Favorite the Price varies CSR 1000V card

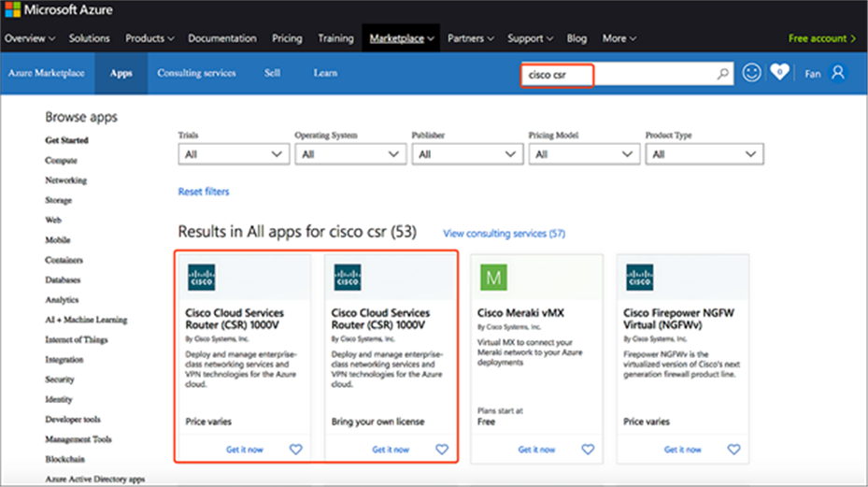[x=296, y=450]
